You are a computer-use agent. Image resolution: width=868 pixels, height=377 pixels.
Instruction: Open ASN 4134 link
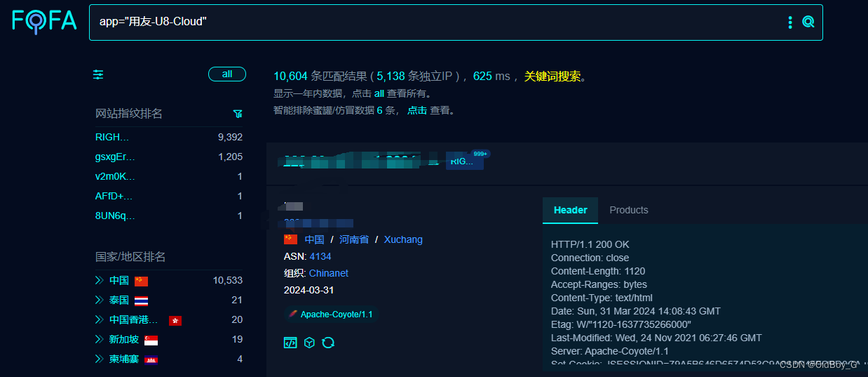320,256
